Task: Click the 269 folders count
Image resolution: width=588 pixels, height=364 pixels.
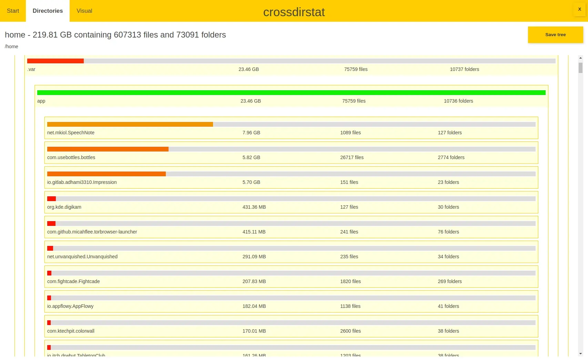Action: pos(450,281)
